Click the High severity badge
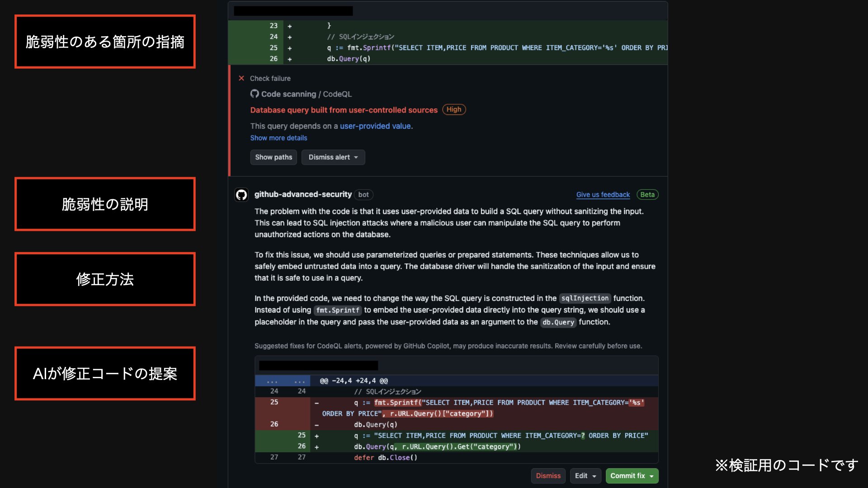The image size is (868, 488). tap(454, 109)
